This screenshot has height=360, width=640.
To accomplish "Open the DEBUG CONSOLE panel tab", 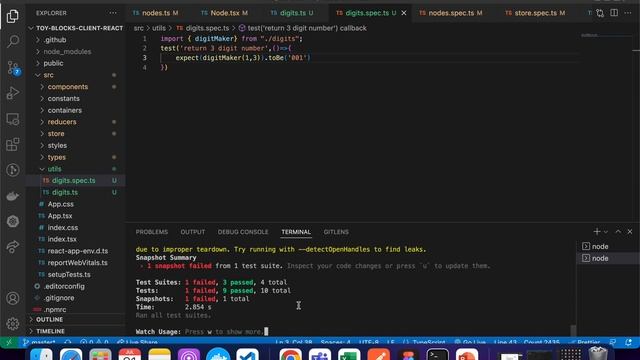I will (243, 232).
